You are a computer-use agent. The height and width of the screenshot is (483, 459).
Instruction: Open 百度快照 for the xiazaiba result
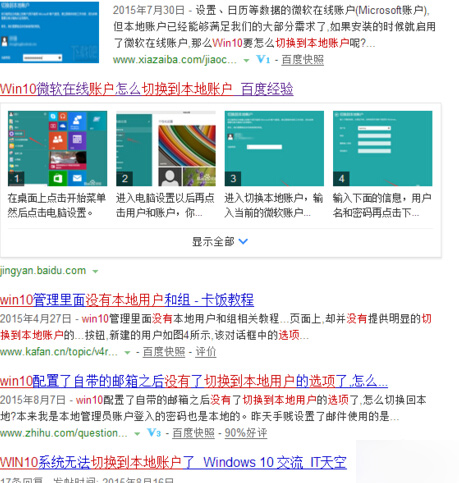(x=302, y=60)
